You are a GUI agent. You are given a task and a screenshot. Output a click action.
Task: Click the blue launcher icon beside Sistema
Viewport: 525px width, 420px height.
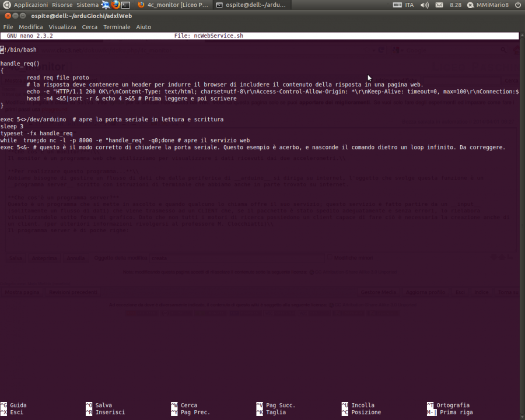tap(106, 5)
